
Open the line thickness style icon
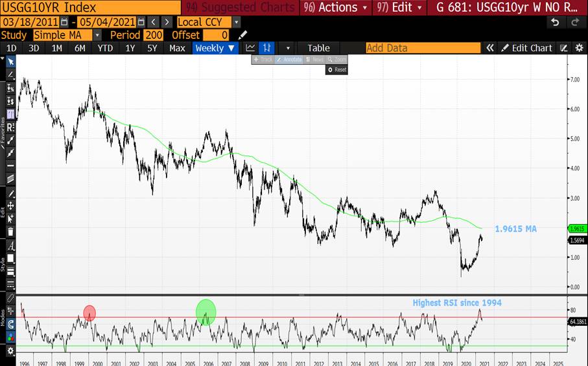tap(10, 271)
